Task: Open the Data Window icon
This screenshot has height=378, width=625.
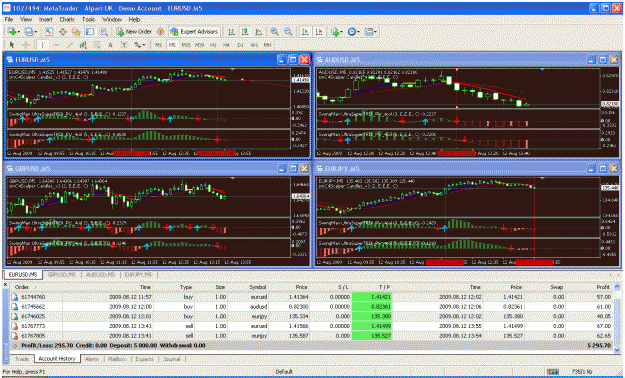Action: point(63,32)
